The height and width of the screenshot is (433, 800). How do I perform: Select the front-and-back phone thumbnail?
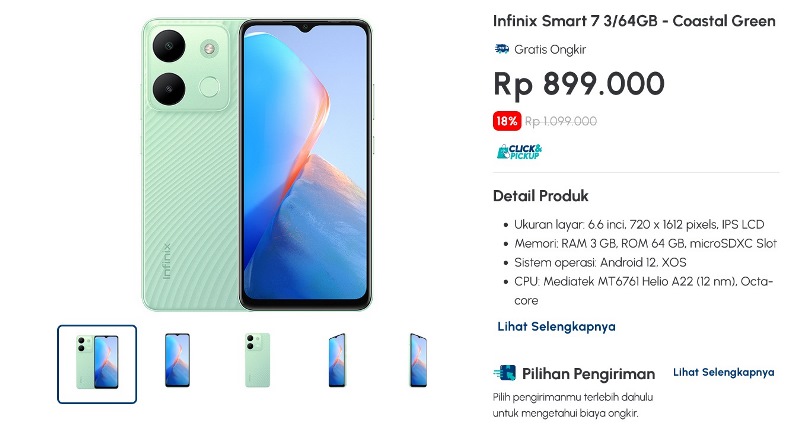click(97, 364)
